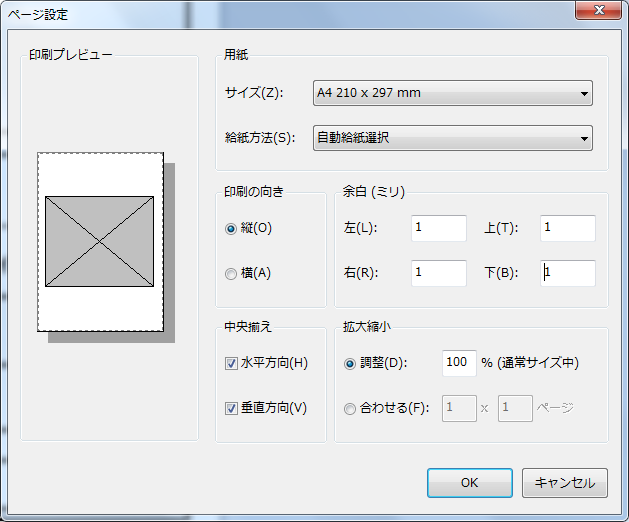
Task: Click the 左(L) left margin field
Action: (439, 228)
